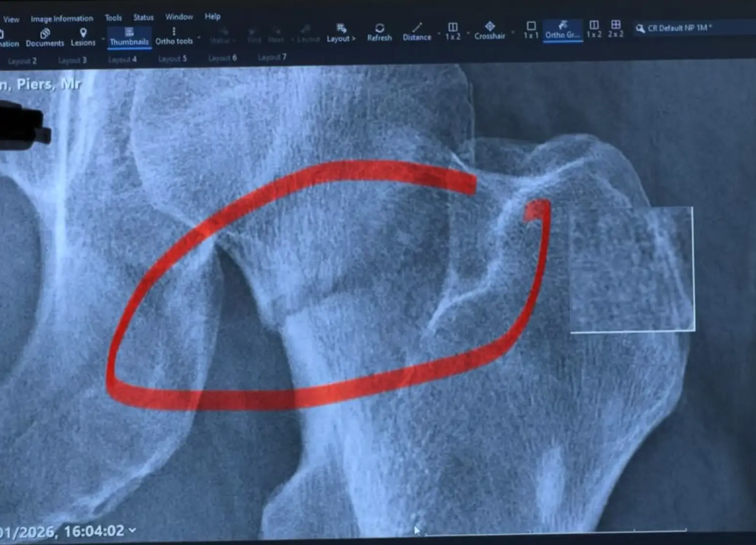This screenshot has width=756, height=545.
Task: Select the Distance measurement tool
Action: (x=417, y=30)
